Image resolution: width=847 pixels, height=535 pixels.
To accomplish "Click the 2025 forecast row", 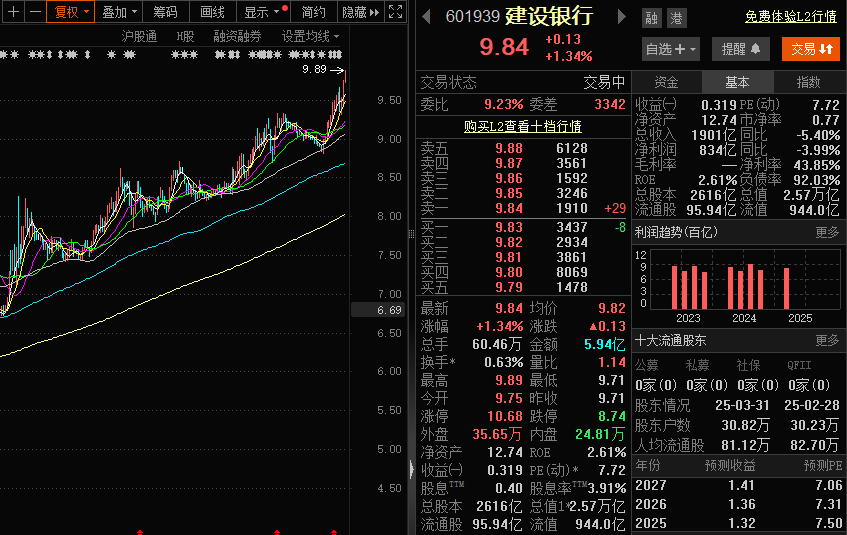I will coord(738,523).
